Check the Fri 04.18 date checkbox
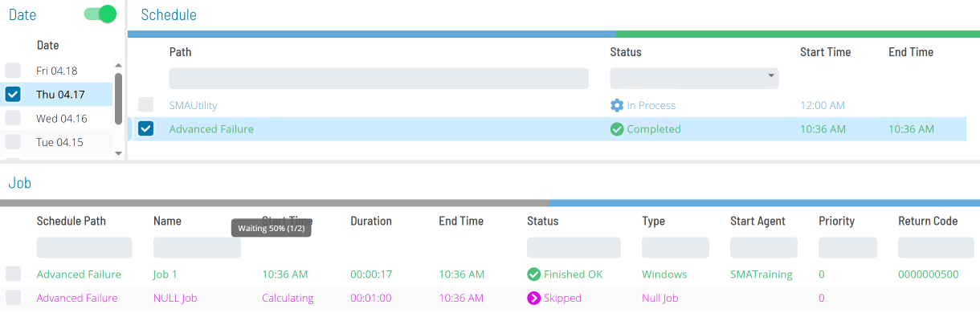 13,71
